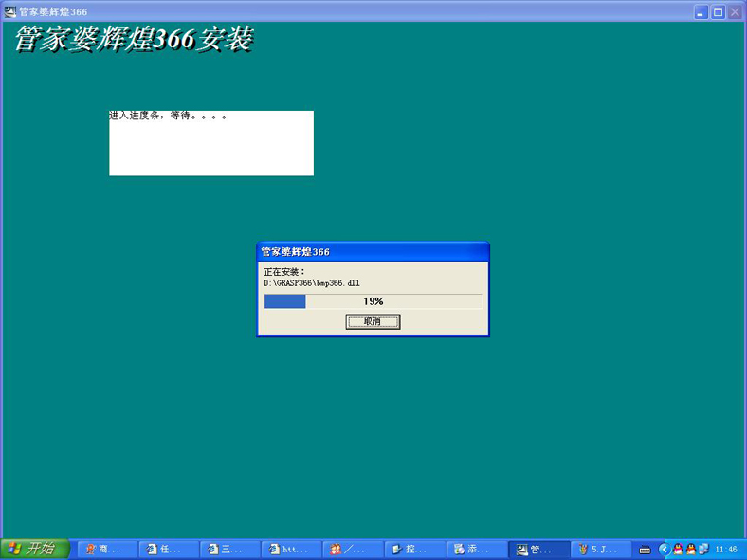Expand hidden tray icons with the arrow
Screen dimensions: 747x560
point(665,550)
